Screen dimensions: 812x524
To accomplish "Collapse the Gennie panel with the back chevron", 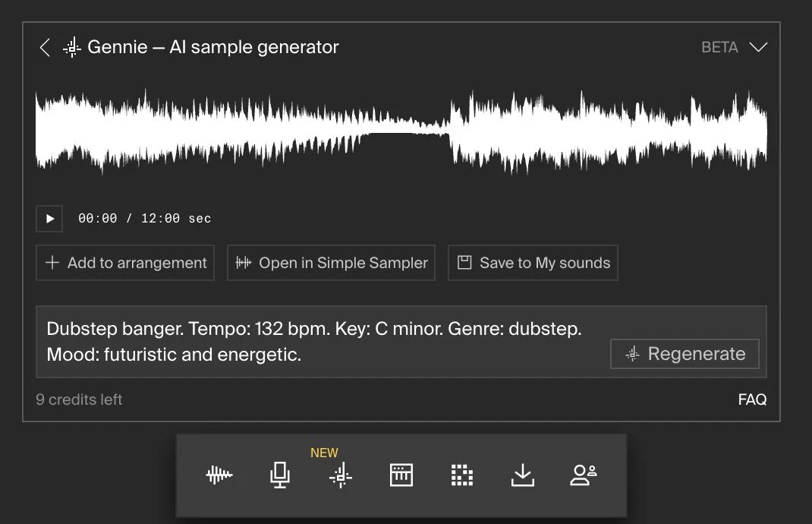I will tap(45, 47).
